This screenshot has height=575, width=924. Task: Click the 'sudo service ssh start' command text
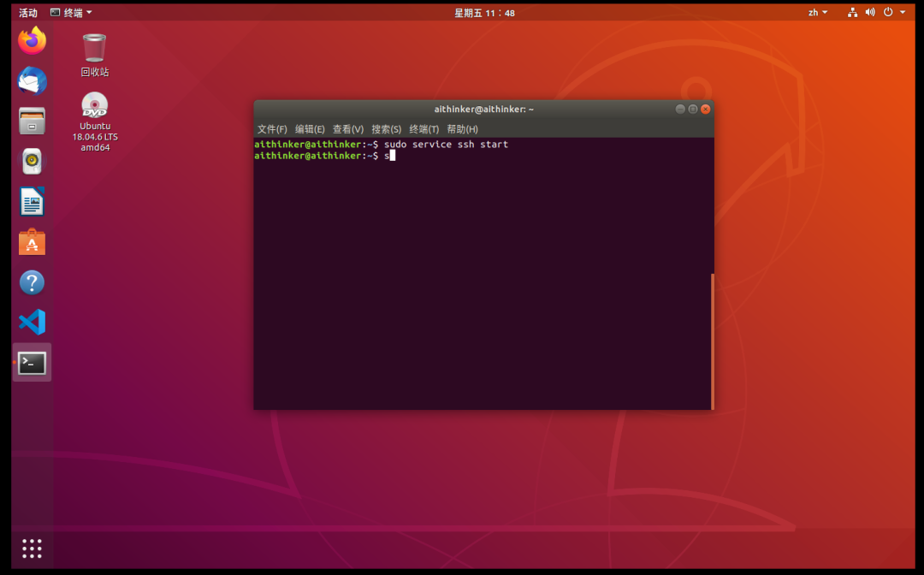446,145
